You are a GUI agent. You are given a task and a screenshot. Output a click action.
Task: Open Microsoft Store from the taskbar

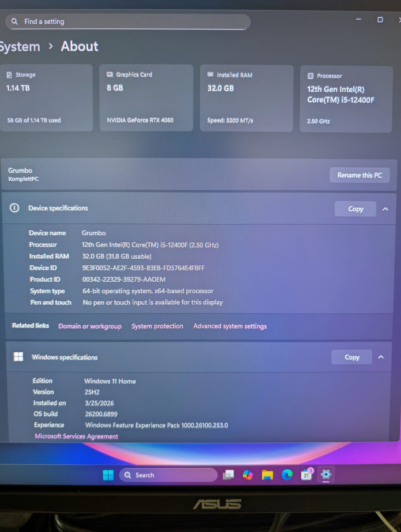(x=307, y=474)
